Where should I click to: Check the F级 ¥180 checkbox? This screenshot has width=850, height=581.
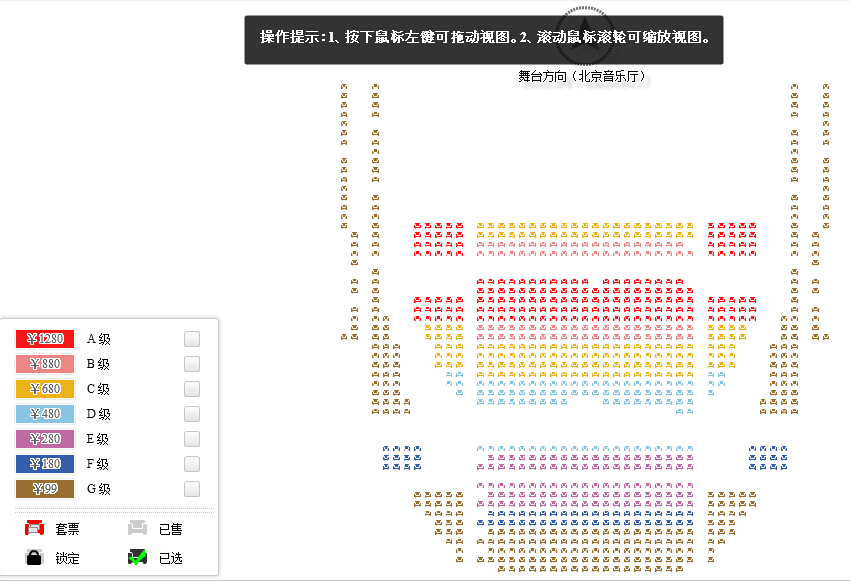point(192,463)
